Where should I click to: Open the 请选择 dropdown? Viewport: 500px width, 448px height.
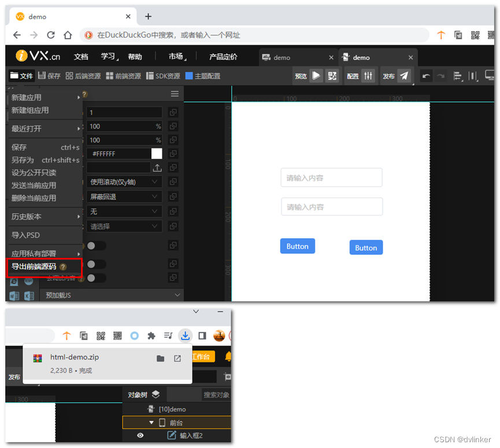tap(124, 226)
